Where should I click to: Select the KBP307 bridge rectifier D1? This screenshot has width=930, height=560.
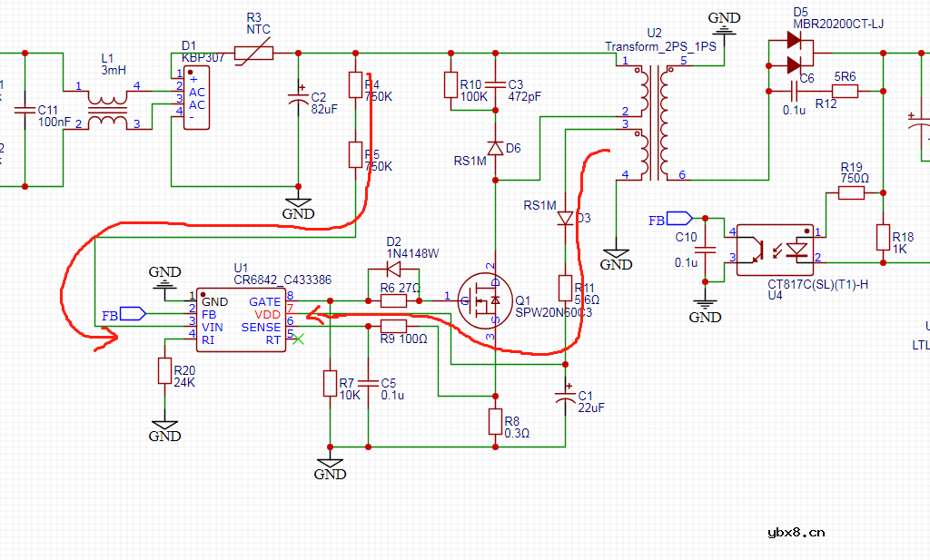click(195, 96)
